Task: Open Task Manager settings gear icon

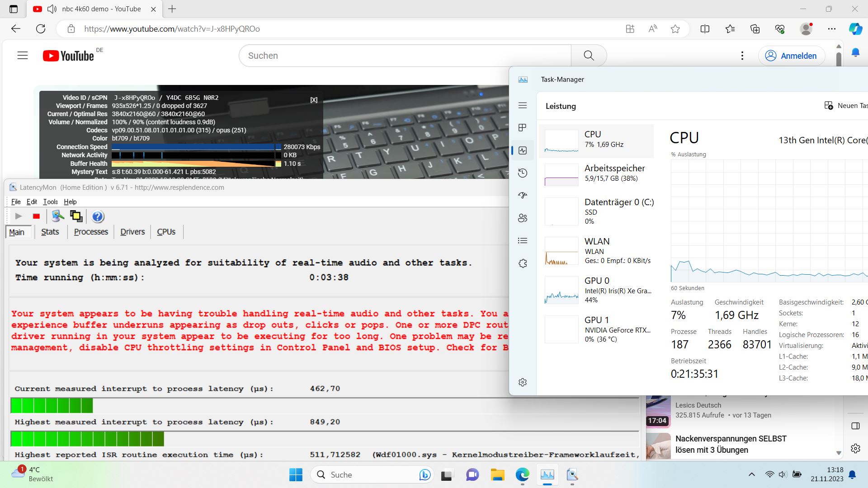Action: click(x=523, y=382)
